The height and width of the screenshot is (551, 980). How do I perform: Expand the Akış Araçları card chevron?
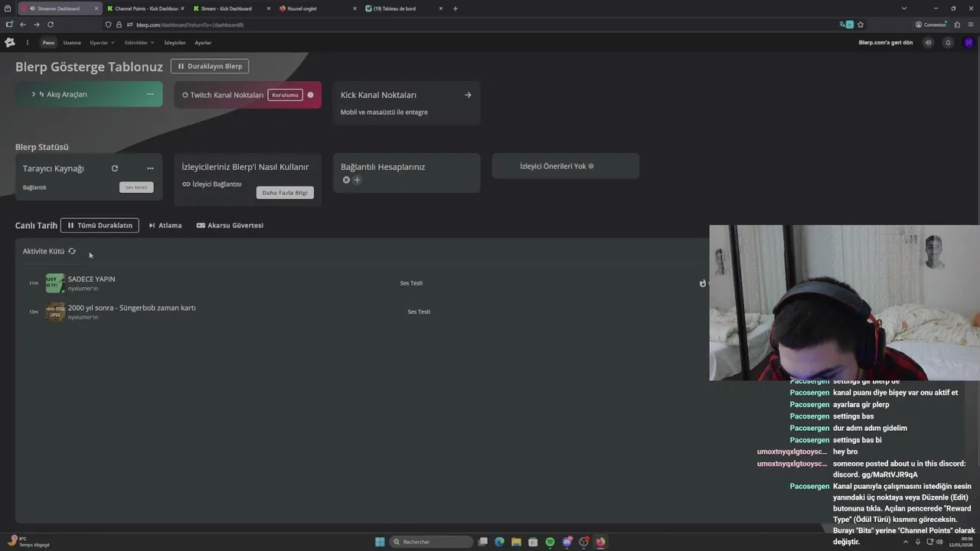tap(34, 94)
